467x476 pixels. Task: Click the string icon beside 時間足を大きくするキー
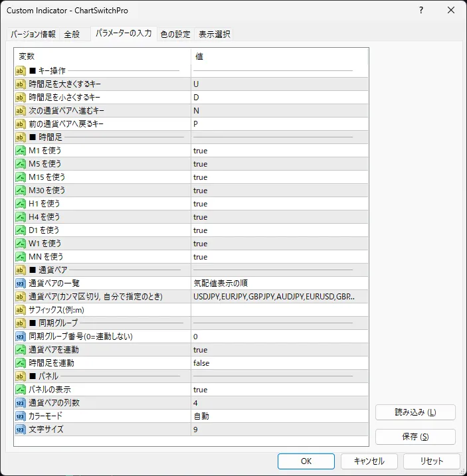[21, 84]
